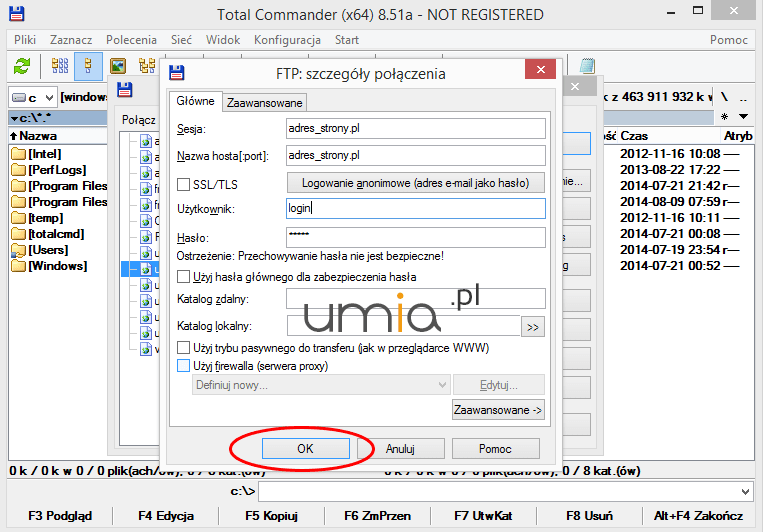Browse local directory with >> button
This screenshot has width=763, height=532.
(533, 327)
